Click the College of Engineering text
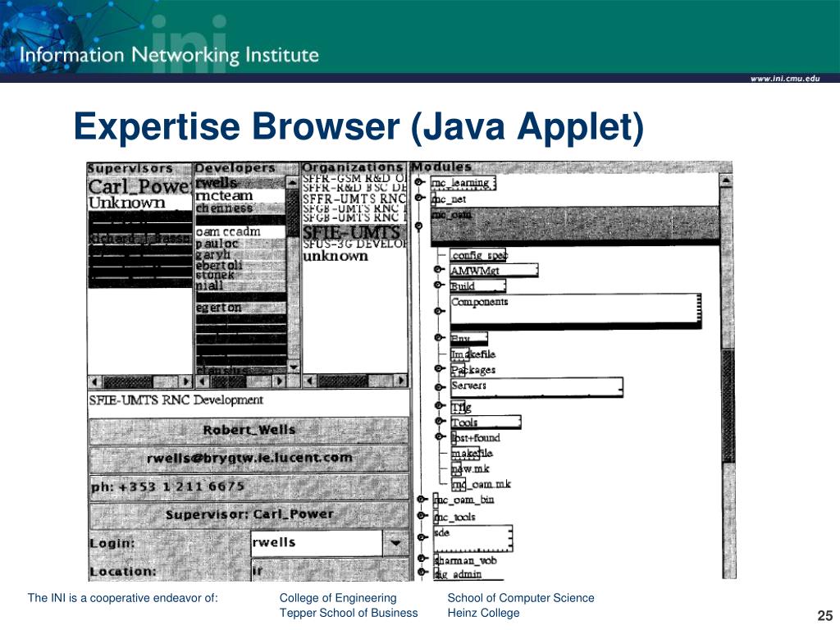The height and width of the screenshot is (630, 840). [x=338, y=598]
